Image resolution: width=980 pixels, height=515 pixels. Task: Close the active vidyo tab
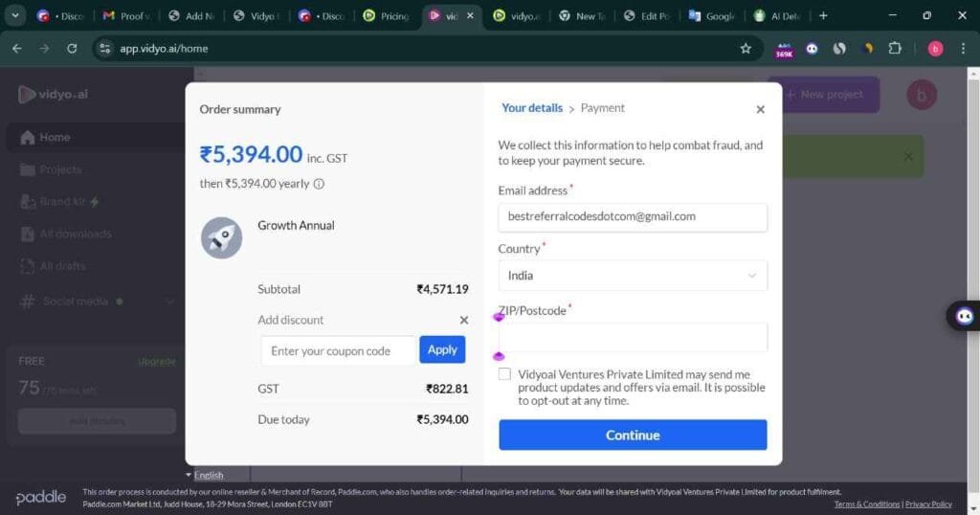coord(470,15)
